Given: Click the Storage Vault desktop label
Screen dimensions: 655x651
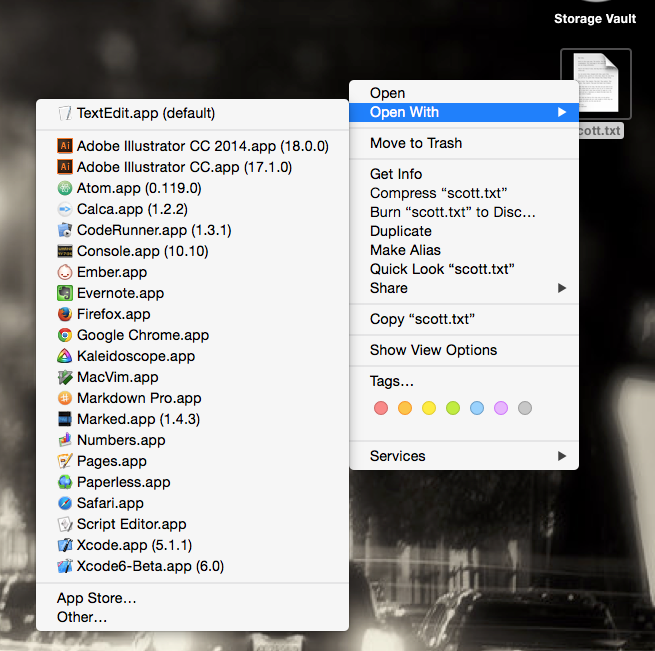Looking at the screenshot, I should pyautogui.click(x=595, y=19).
